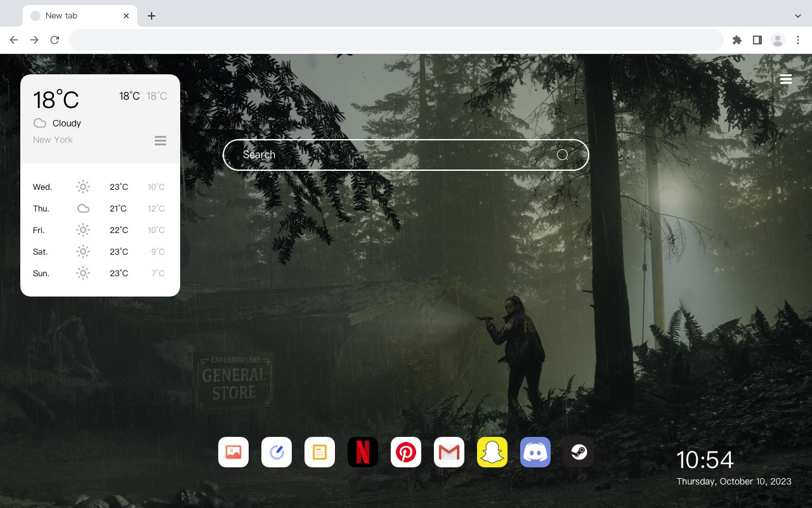The width and height of the screenshot is (812, 508).
Task: Go forward in browser history
Action: coord(34,40)
